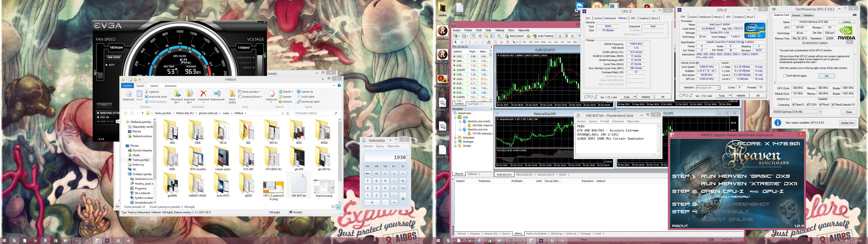This screenshot has height=244, width=868.
Task: Click the candlestick chart type icon
Action: (566, 36)
